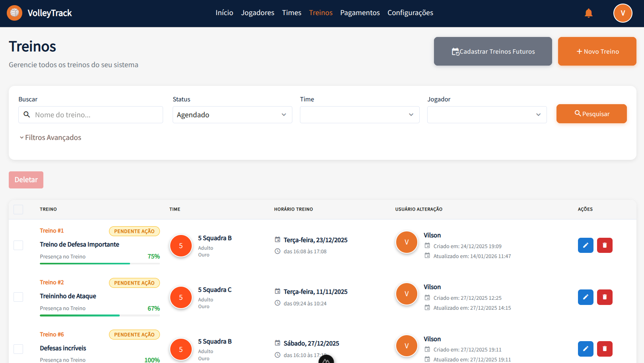Open the Status dropdown showing Agendado

pyautogui.click(x=232, y=115)
